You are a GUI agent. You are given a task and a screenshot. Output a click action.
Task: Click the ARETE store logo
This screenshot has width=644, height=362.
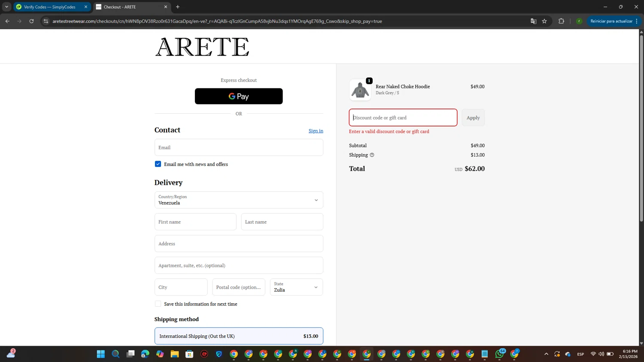[202, 47]
